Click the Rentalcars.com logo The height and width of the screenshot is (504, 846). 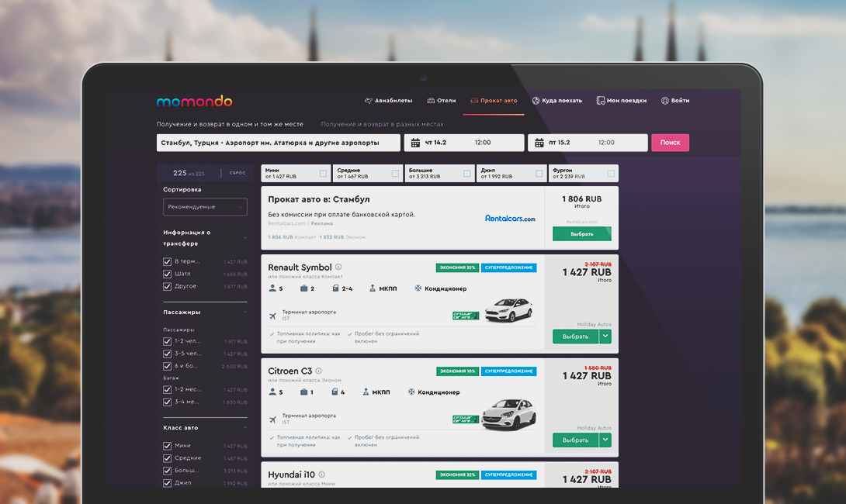[510, 219]
